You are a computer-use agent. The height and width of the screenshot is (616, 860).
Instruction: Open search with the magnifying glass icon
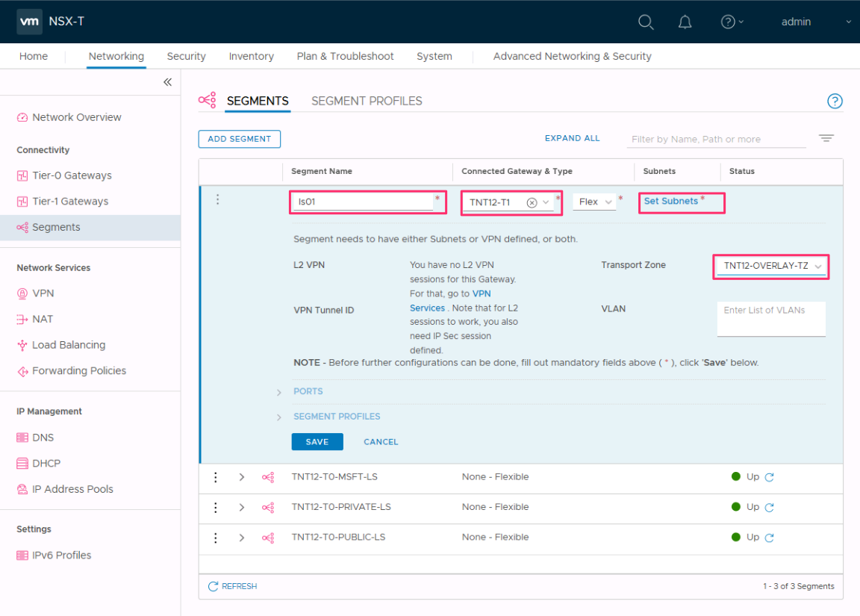tap(645, 22)
